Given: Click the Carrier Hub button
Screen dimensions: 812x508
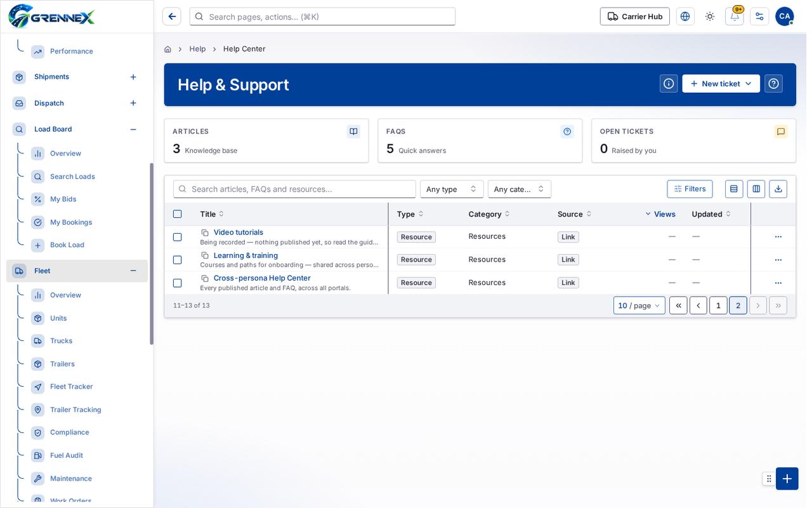Looking at the screenshot, I should (635, 17).
